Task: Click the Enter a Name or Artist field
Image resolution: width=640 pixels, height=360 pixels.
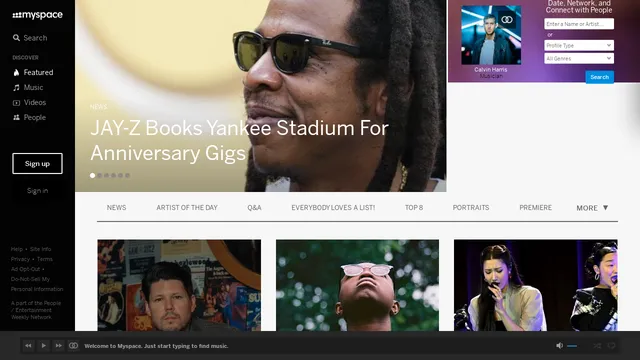Action: [579, 24]
